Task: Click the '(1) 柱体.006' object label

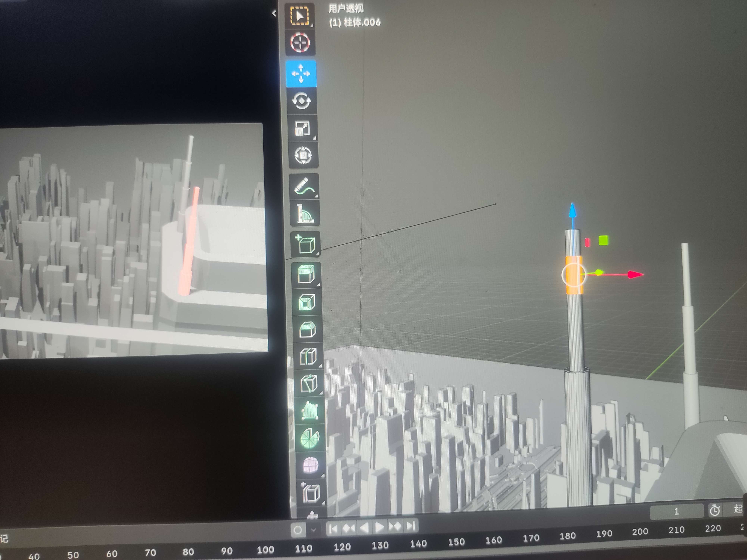Action: (x=355, y=22)
